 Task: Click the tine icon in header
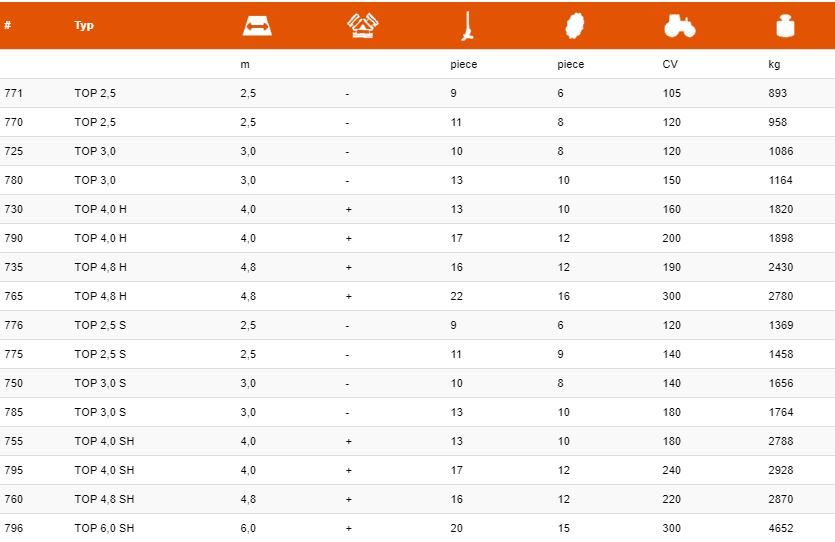[465, 26]
